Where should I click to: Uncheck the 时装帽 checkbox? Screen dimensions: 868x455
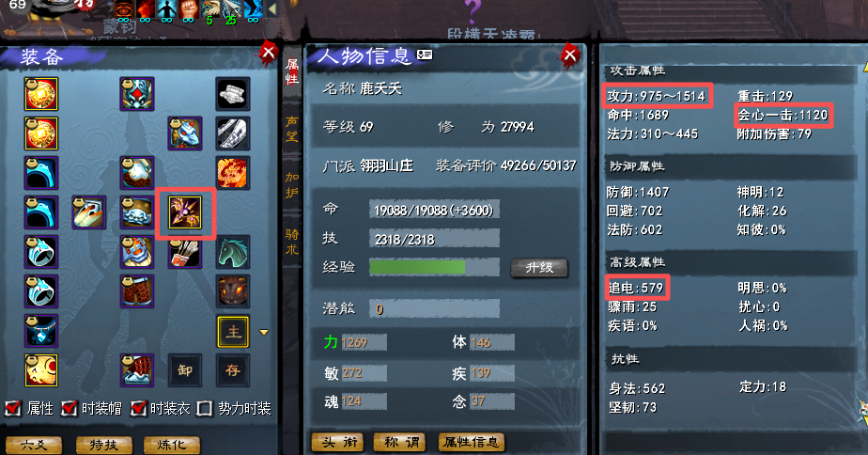[69, 408]
